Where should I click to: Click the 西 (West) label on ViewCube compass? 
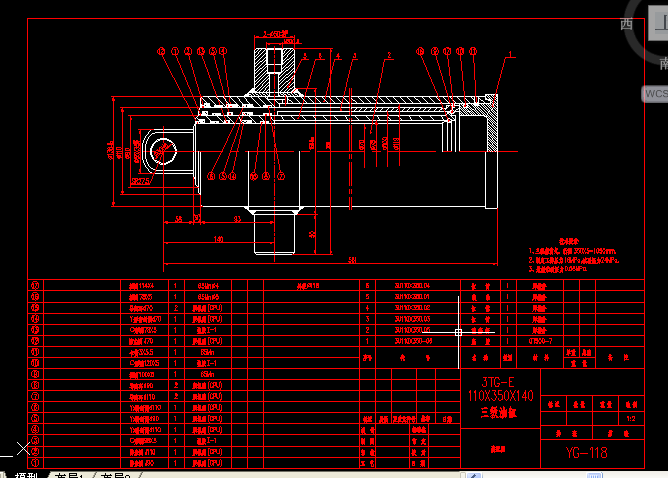(x=626, y=24)
